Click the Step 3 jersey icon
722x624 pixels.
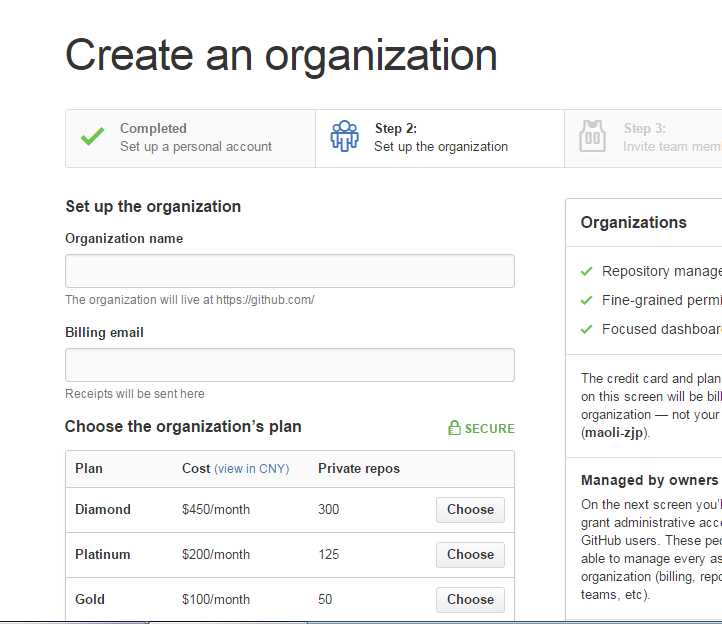pos(592,136)
